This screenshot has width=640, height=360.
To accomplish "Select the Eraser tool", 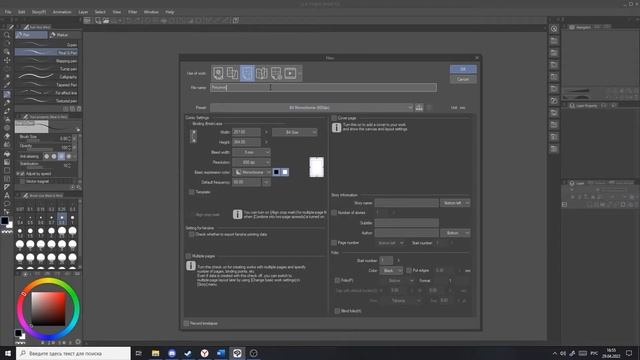I will pos(7,136).
